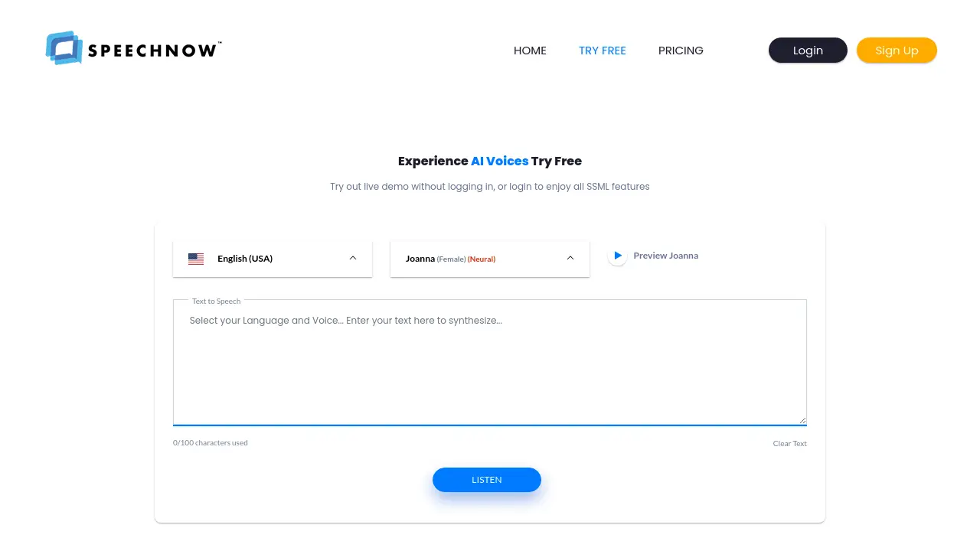This screenshot has height=551, width=980.
Task: Click the Sign Up button
Action: 897,51
